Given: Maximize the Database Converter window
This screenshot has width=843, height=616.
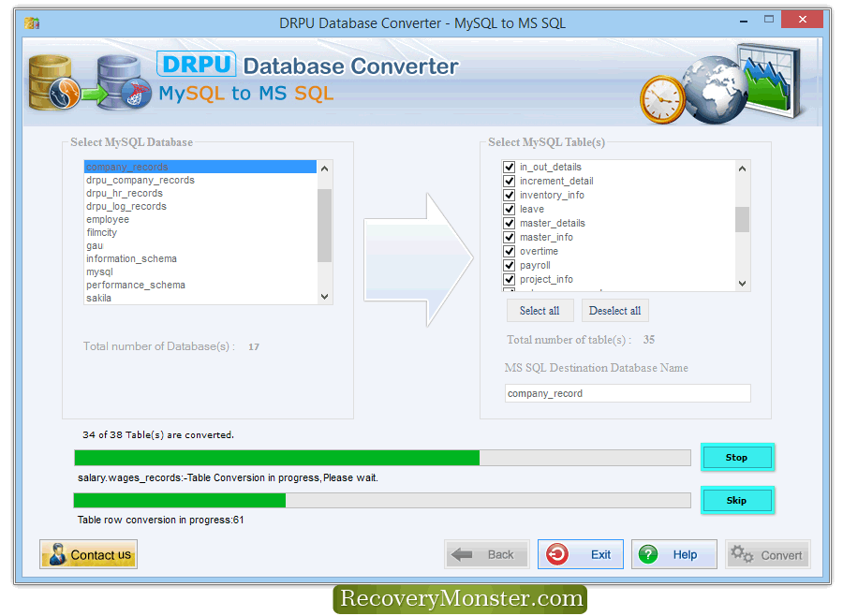Looking at the screenshot, I should (769, 20).
